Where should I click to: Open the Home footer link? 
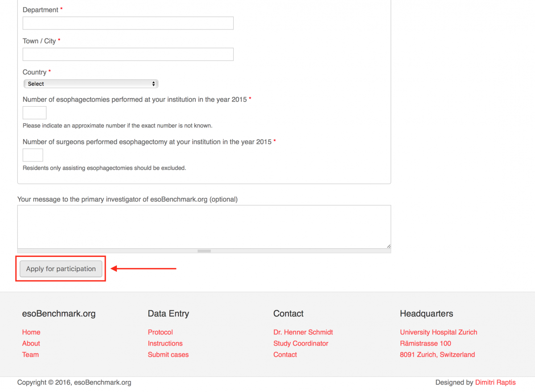point(31,332)
